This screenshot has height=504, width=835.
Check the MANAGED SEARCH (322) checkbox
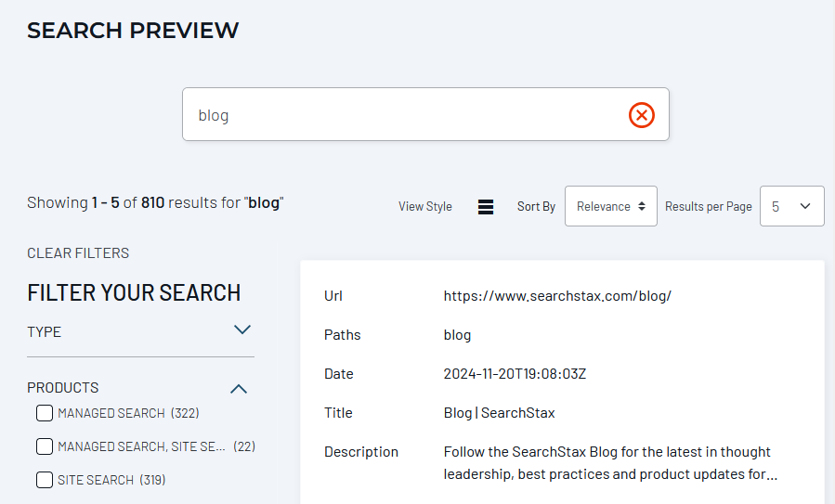(x=45, y=413)
